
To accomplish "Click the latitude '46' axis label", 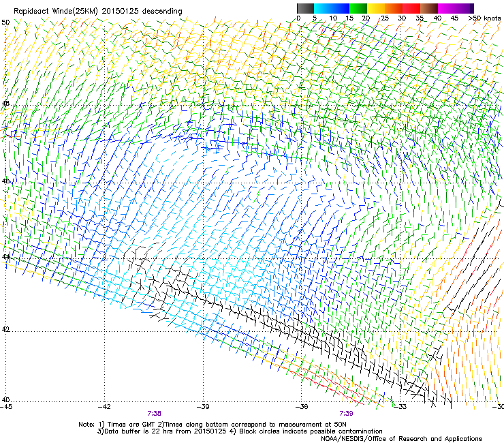I will [x=5, y=181].
